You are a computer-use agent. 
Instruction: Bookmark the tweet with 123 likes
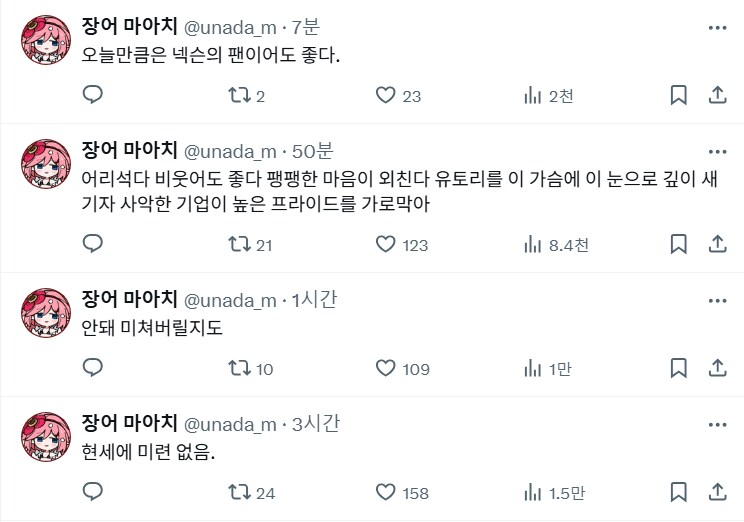[x=678, y=243]
